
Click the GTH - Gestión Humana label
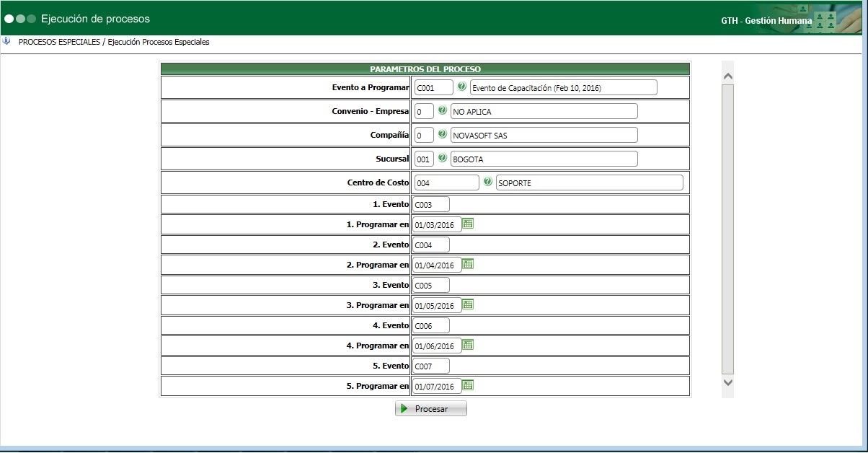766,21
